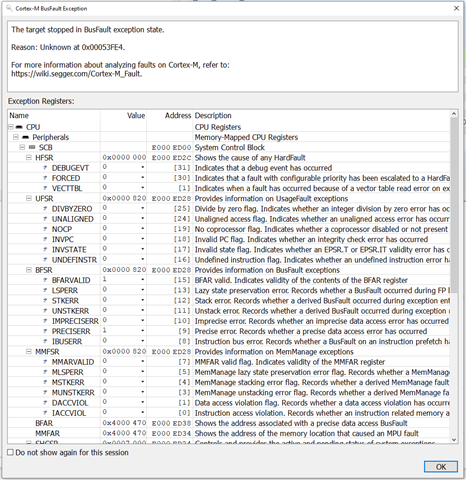Viewport: 466px width, 480px height.
Task: Collapse the SCB tree node
Action: [22, 147]
